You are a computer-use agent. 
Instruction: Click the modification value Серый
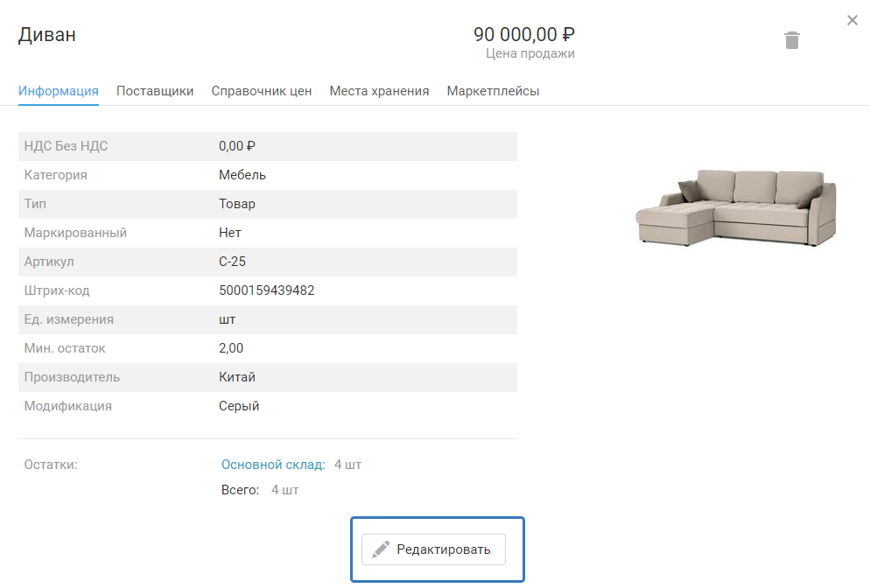click(x=239, y=405)
